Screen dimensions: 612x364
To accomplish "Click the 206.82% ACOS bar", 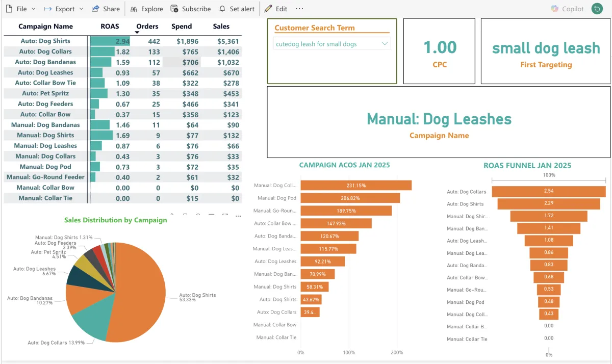I will [350, 198].
